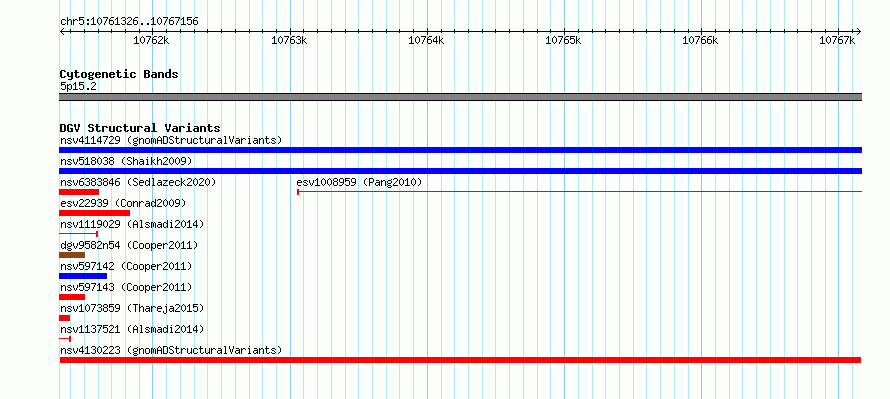Click the Cytogenetic Bands track title
The height and width of the screenshot is (399, 890).
pyautogui.click(x=119, y=74)
